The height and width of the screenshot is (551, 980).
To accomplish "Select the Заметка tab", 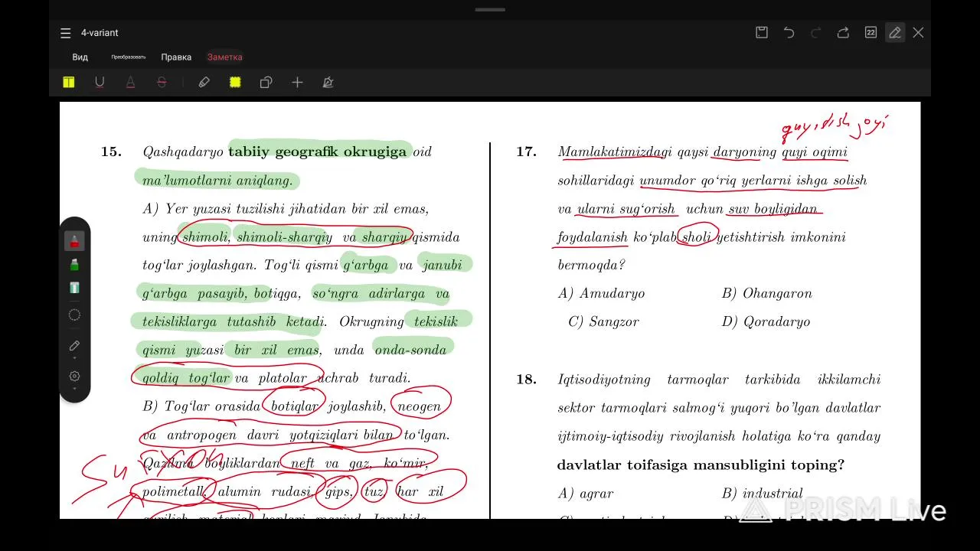I will pos(225,57).
